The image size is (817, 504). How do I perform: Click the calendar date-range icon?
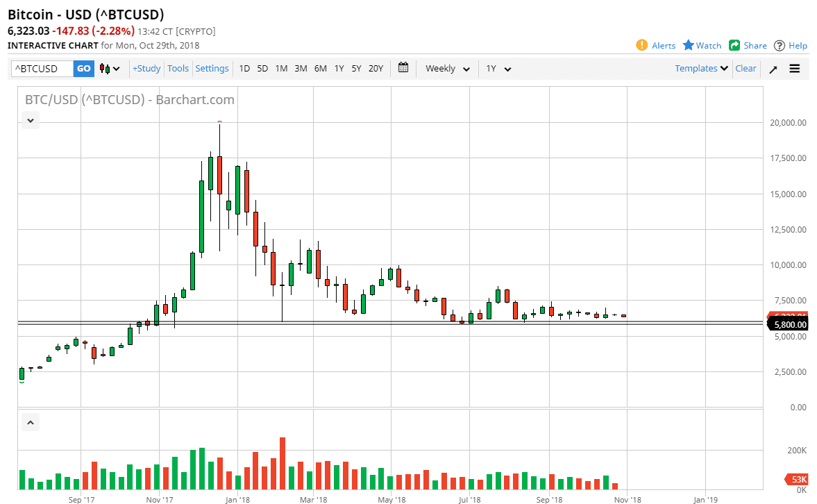[403, 68]
